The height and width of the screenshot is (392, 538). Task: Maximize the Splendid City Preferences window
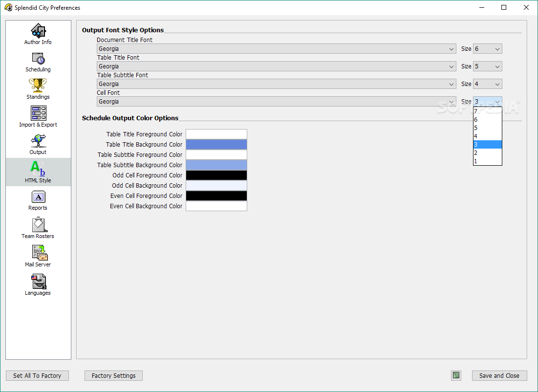pyautogui.click(x=504, y=7)
